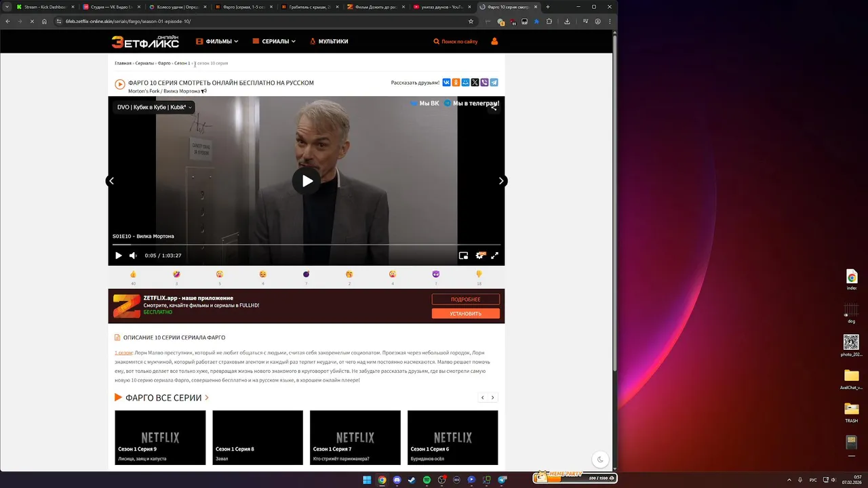
Task: Switch to the унитаз даунов YouTube tab
Action: coord(441,7)
